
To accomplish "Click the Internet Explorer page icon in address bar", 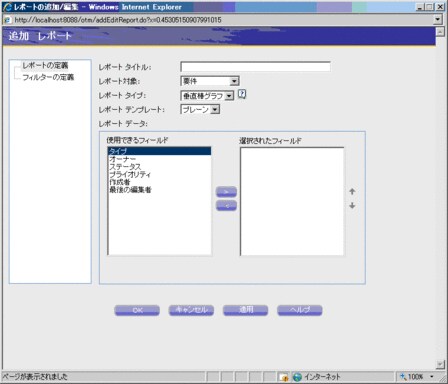I will point(7,20).
